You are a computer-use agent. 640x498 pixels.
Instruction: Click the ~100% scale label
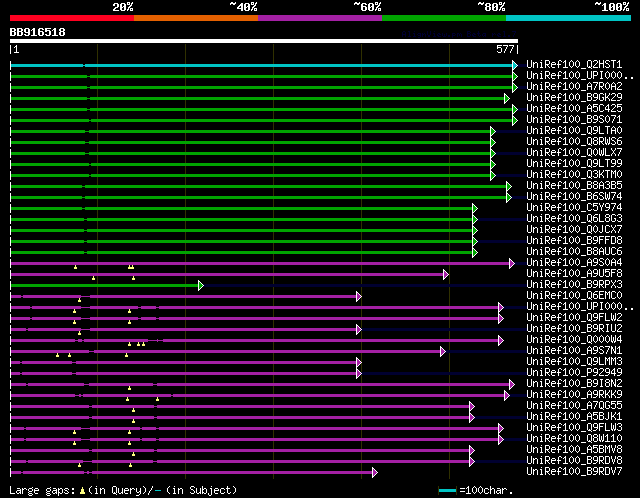[x=612, y=7]
